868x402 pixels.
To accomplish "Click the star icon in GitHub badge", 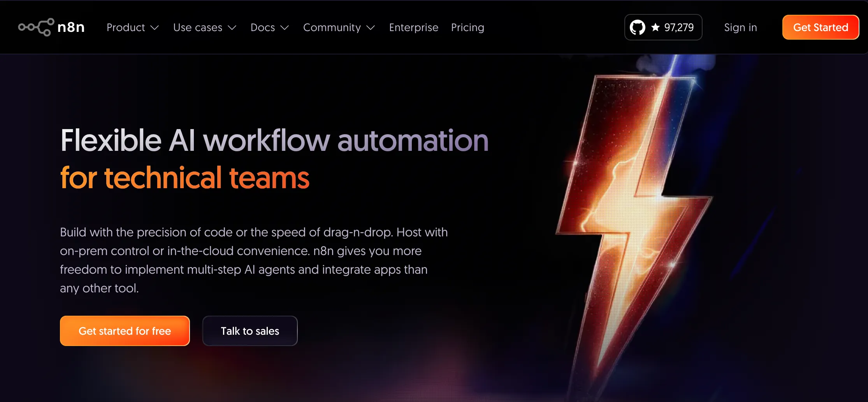I will point(655,27).
